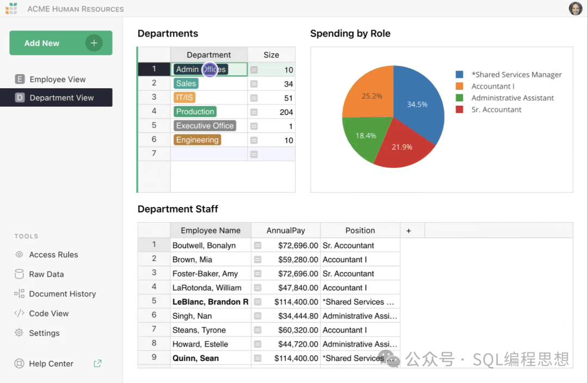The width and height of the screenshot is (588, 383).
Task: Open record card icon for Sales row
Action: [254, 84]
